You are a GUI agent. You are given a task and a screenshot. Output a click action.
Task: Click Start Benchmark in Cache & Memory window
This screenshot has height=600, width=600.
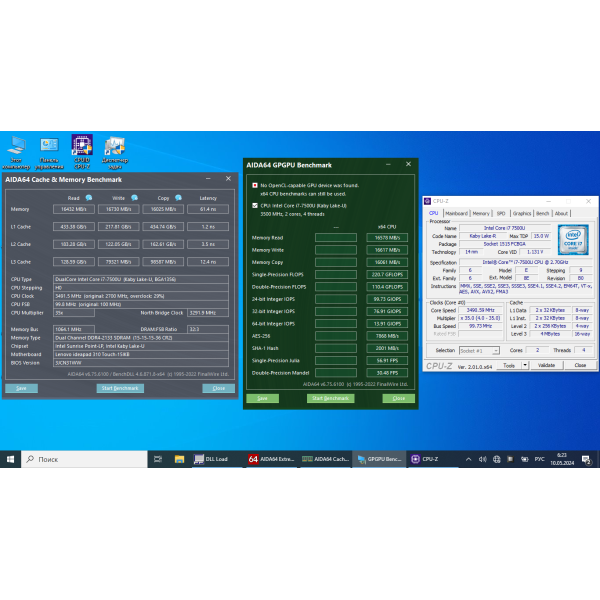pos(120,388)
